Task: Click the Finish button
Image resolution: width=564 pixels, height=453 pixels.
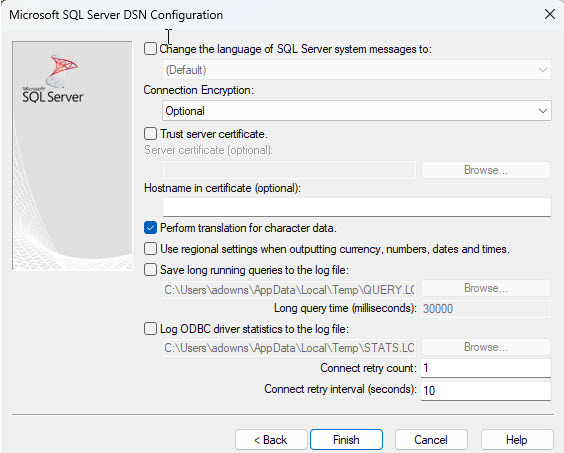Action: pyautogui.click(x=346, y=440)
